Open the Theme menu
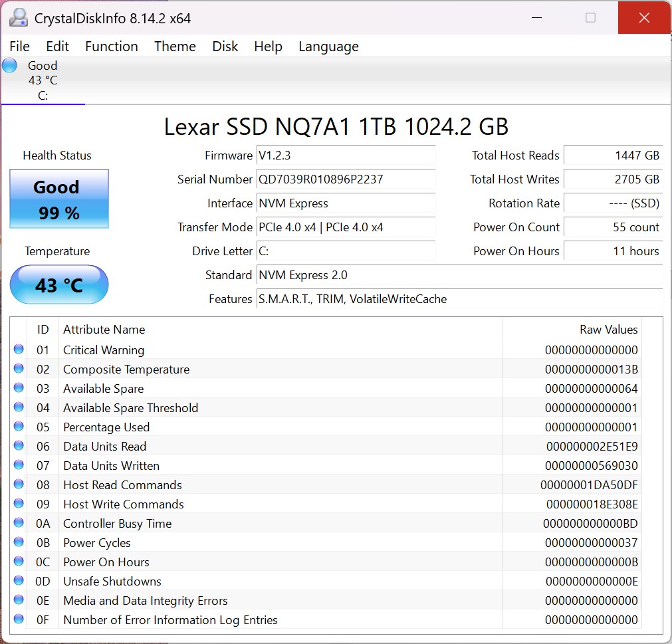 click(x=175, y=47)
